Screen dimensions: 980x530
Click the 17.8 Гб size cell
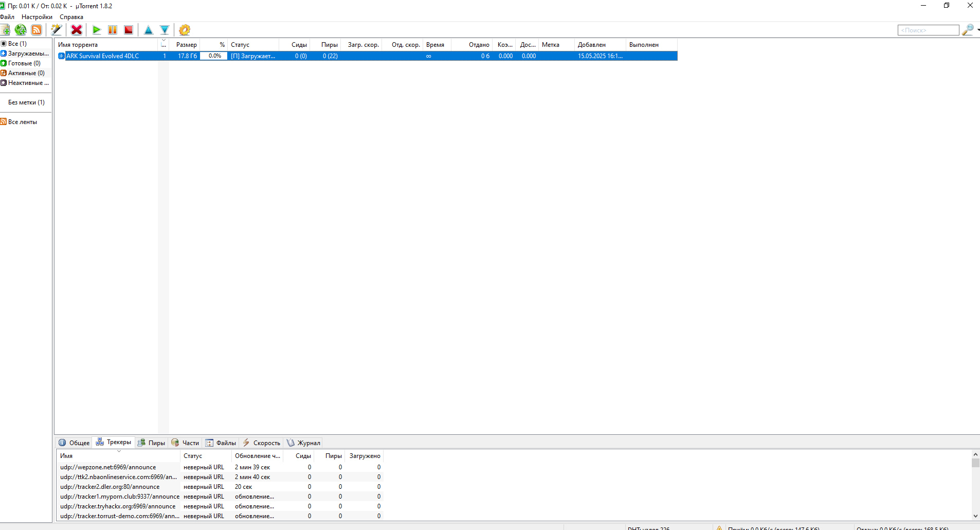coord(187,56)
